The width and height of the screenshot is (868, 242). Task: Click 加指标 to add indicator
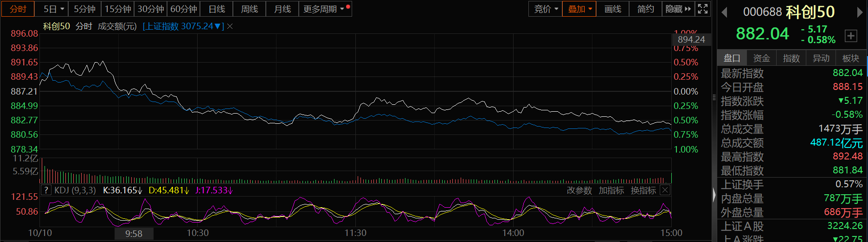point(611,190)
